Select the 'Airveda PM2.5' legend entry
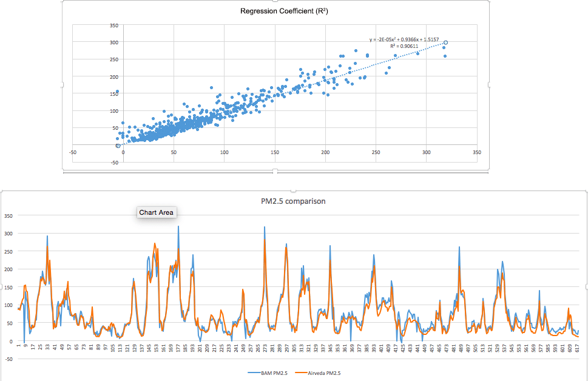 tap(326, 373)
